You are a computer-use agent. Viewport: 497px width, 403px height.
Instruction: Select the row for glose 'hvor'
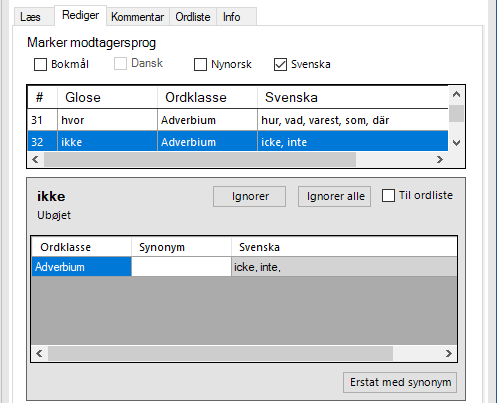(x=238, y=120)
